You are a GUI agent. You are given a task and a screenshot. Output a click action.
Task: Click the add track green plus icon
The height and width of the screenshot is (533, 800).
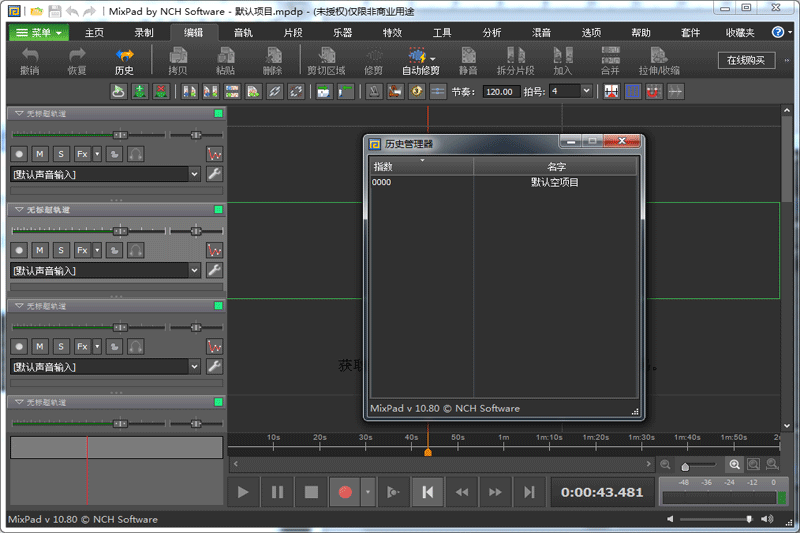[x=139, y=92]
